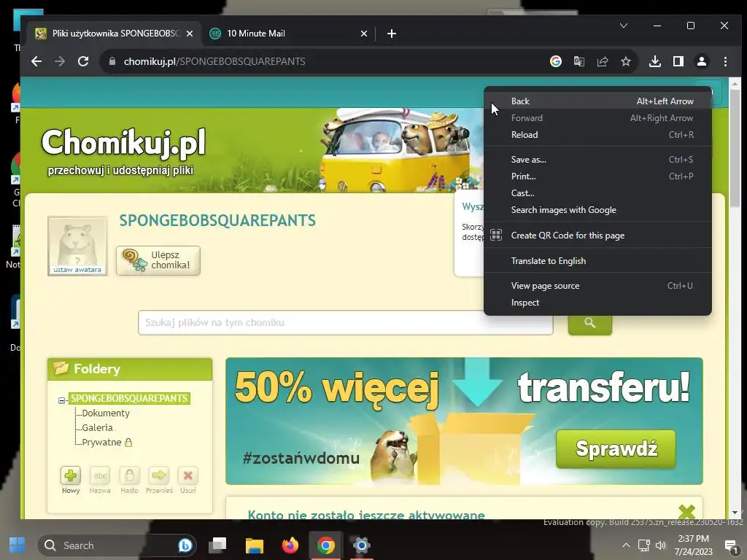Open the Dokumenty folder
Screen dimensions: 747x560
pos(105,413)
